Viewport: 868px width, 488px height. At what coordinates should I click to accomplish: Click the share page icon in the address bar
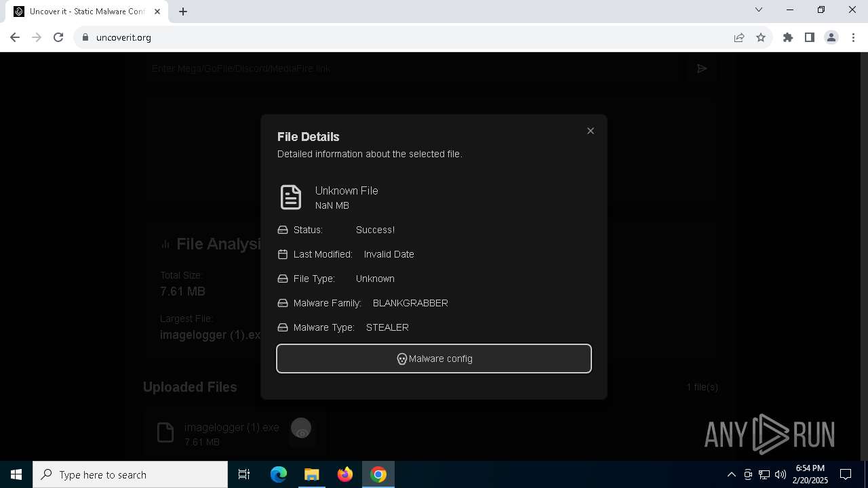tap(739, 37)
